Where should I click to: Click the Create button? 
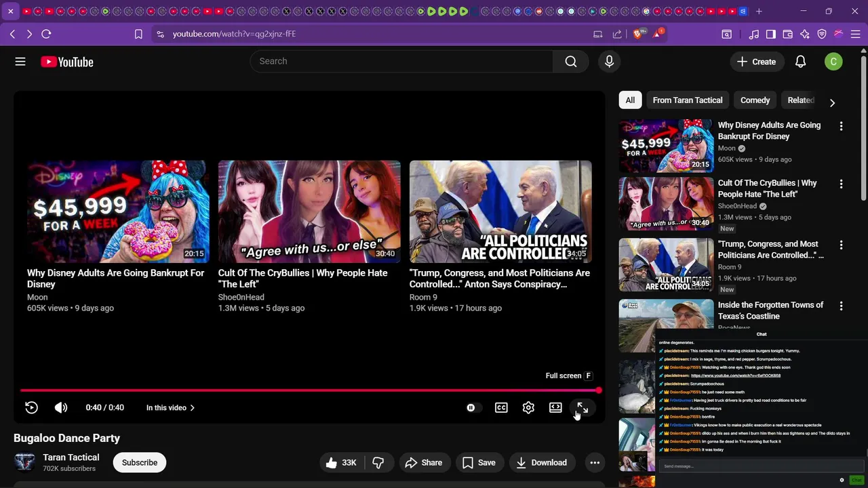tap(757, 62)
